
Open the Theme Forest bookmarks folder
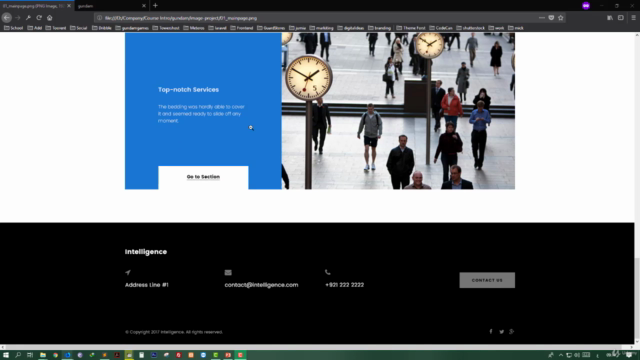(x=411, y=28)
